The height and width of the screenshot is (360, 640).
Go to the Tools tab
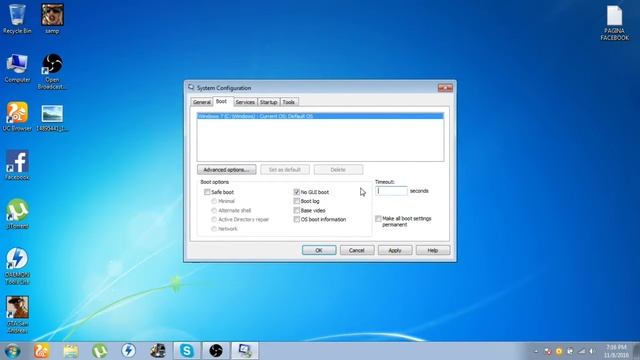click(289, 102)
